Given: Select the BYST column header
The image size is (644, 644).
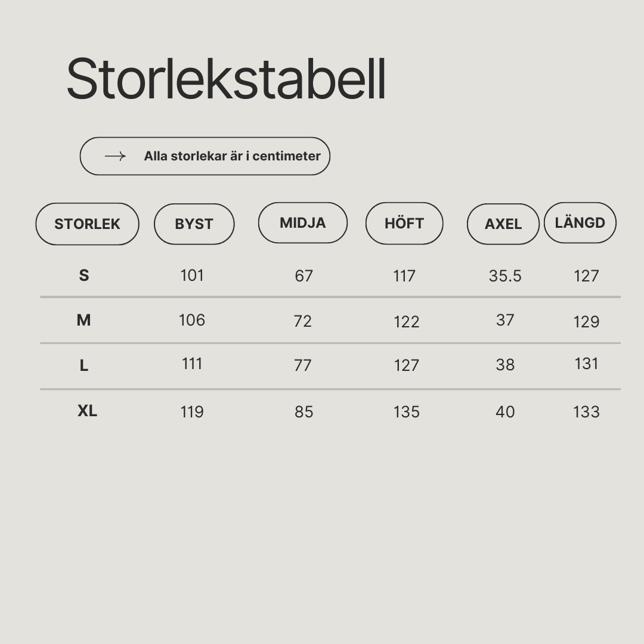Looking at the screenshot, I should (x=194, y=224).
